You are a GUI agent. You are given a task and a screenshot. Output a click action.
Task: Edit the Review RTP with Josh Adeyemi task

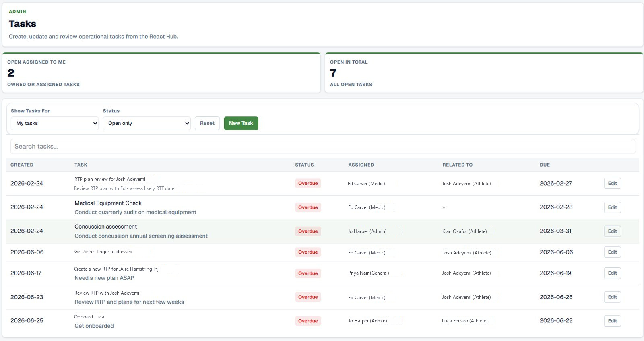click(612, 297)
